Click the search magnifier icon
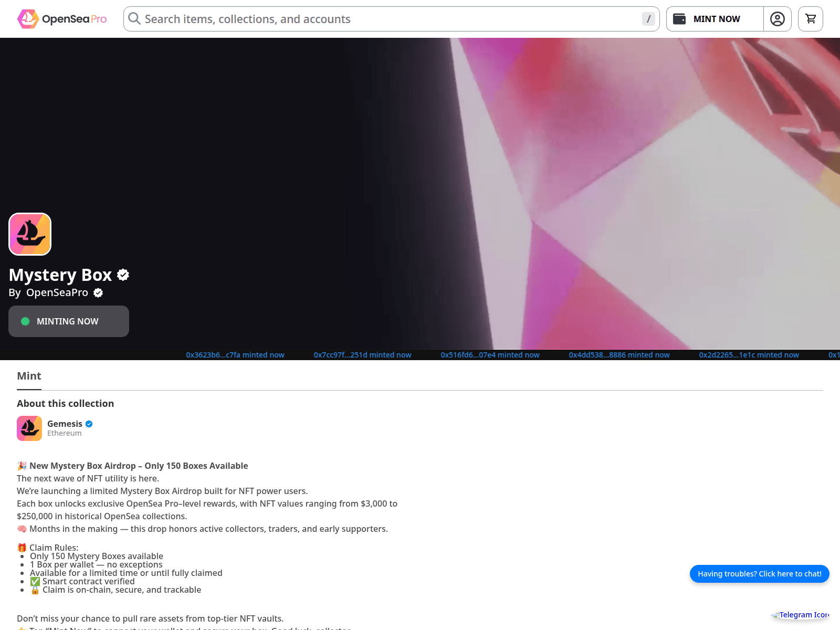The image size is (840, 630). (x=134, y=19)
